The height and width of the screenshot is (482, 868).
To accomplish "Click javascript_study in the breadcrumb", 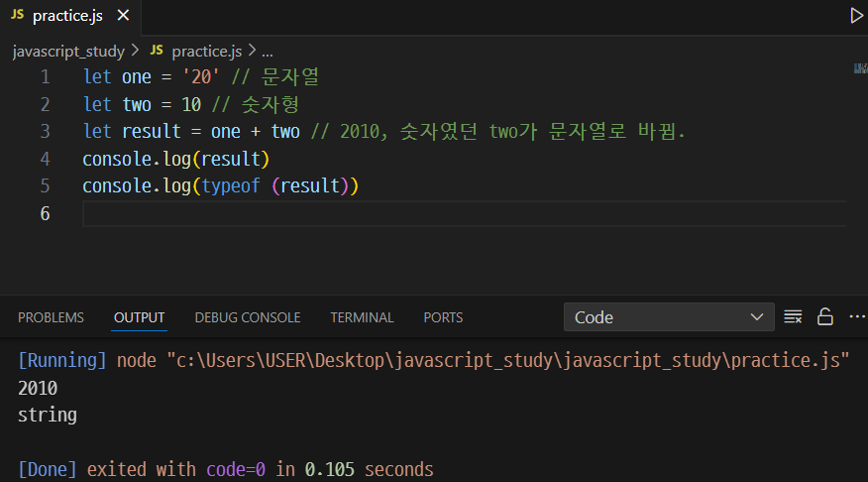I will tap(68, 52).
